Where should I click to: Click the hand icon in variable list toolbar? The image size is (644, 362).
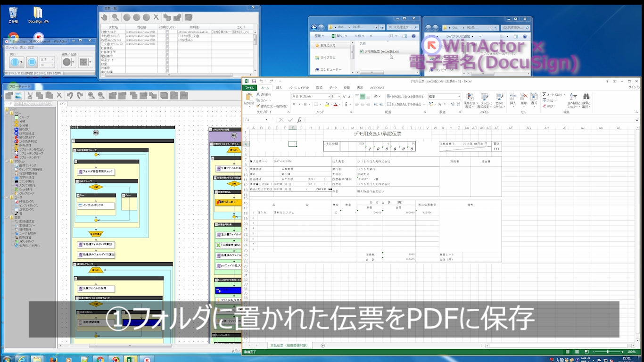click(105, 17)
